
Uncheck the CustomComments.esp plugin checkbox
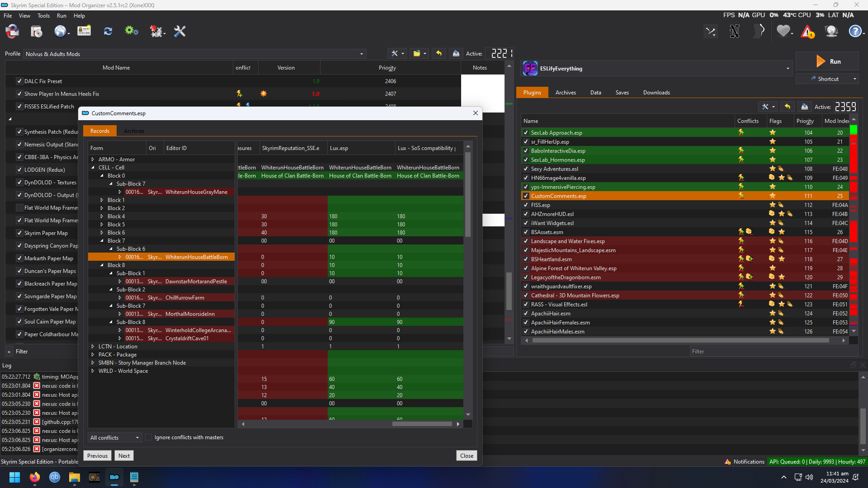coord(526,196)
